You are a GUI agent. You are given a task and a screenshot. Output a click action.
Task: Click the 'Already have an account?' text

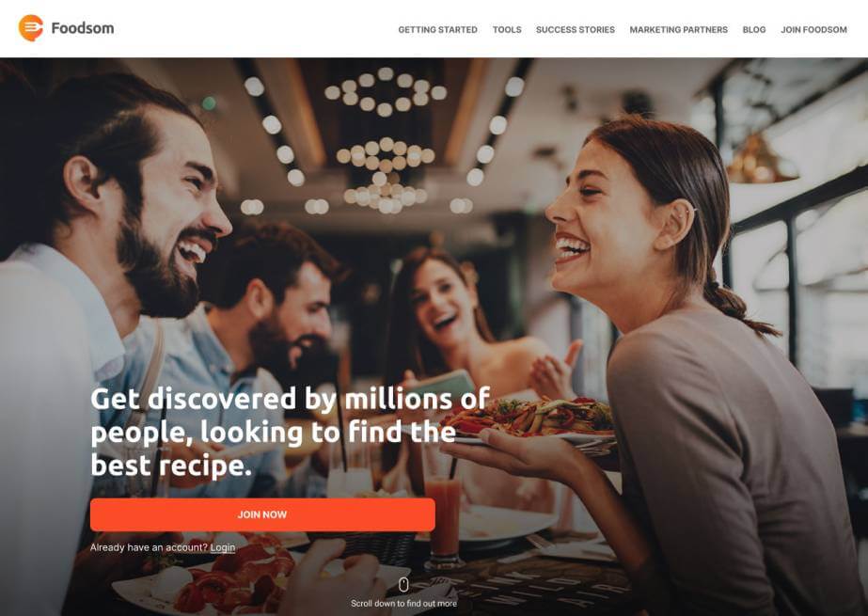click(x=149, y=547)
